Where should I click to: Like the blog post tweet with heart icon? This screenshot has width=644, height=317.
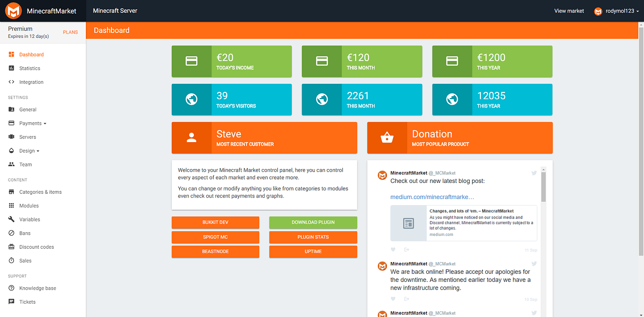pos(393,250)
